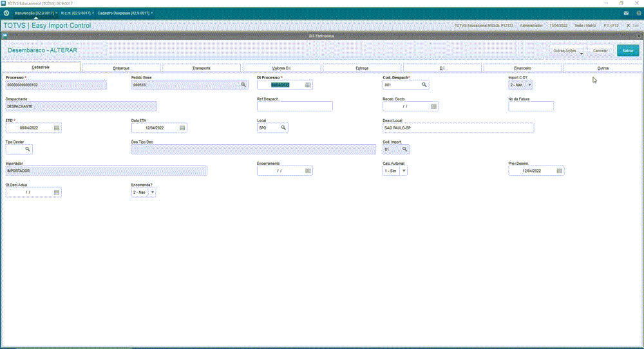The height and width of the screenshot is (349, 644).
Task: Open the Outras Ações dropdown menu
Action: 568,51
